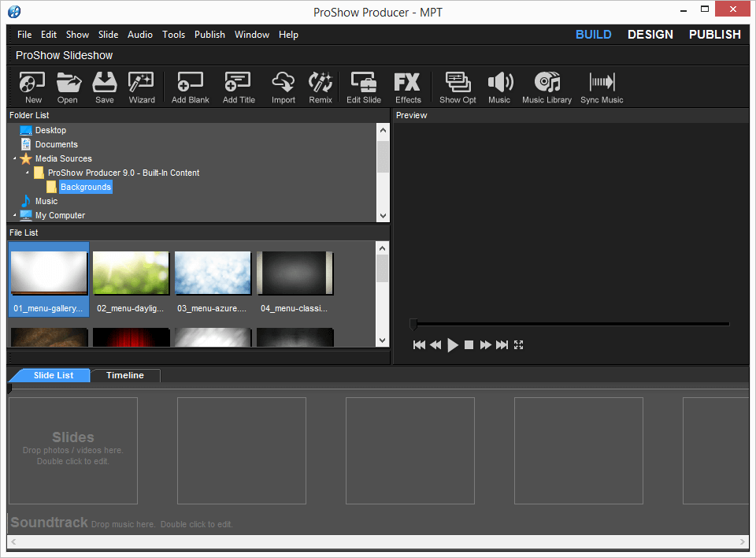The image size is (756, 558).
Task: Click the Open show toolbar icon
Action: coord(68,87)
